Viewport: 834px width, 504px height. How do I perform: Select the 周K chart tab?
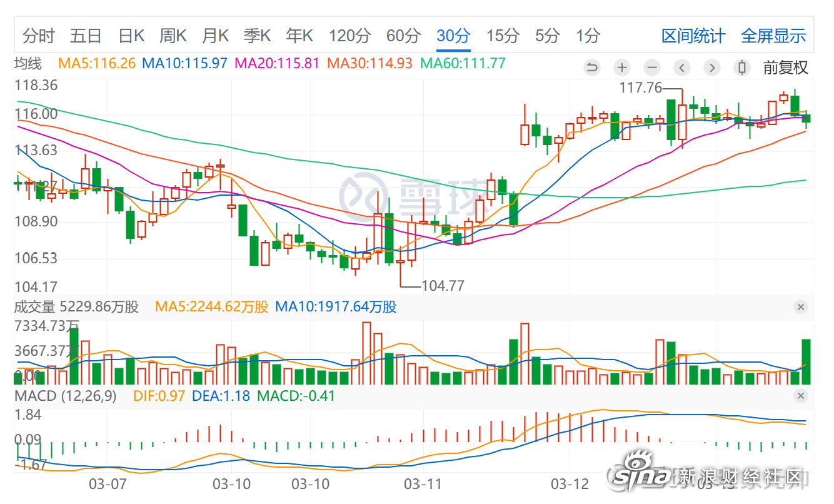173,36
